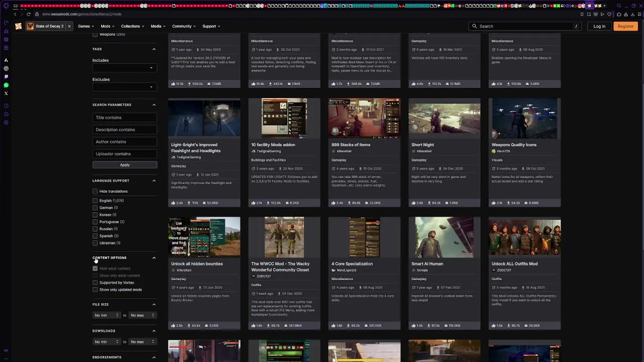644x362 pixels.
Task: Enable Show only updated mods checkbox
Action: (x=95, y=290)
